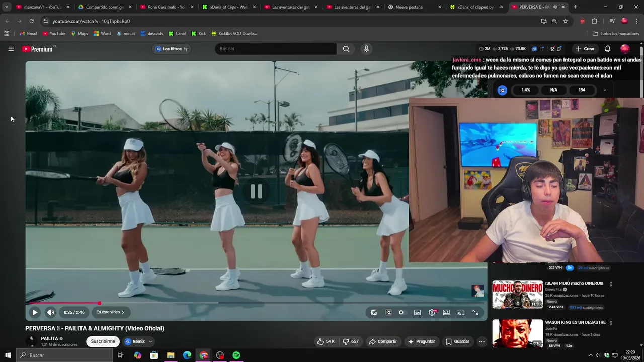Open the Gmail bookmark

28,34
